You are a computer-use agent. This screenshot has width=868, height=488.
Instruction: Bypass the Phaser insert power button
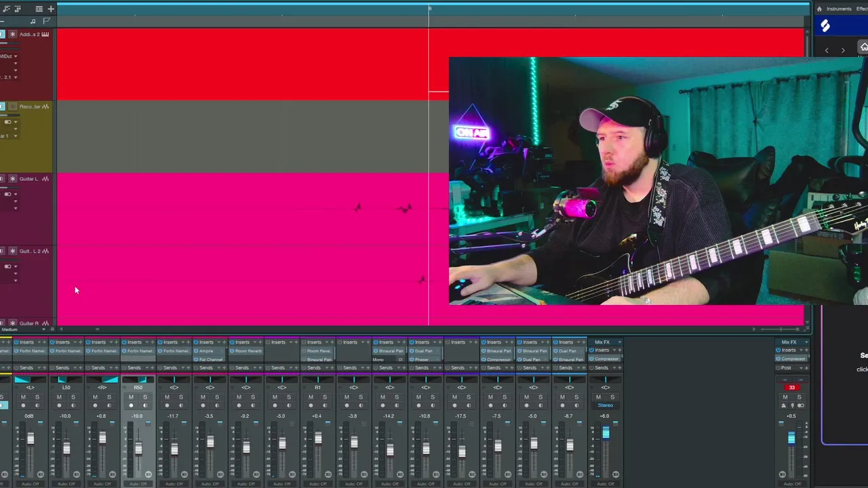[412, 359]
